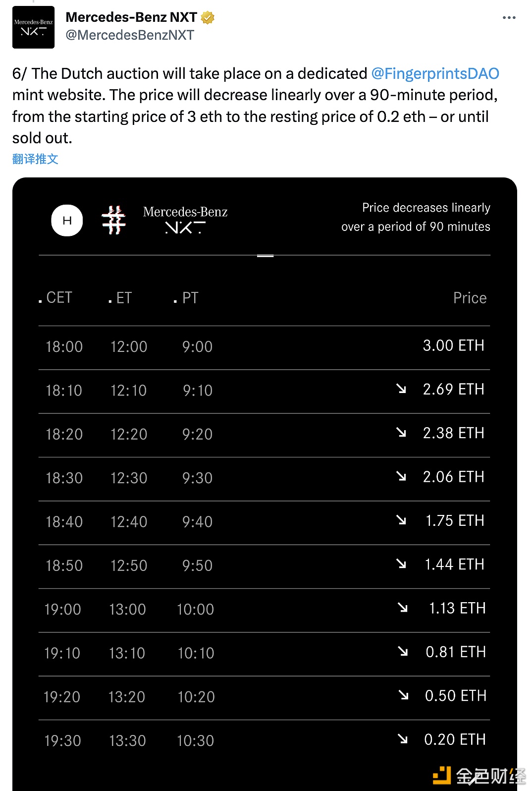Click the down arrow beside 1.75 ETH

pyautogui.click(x=401, y=520)
